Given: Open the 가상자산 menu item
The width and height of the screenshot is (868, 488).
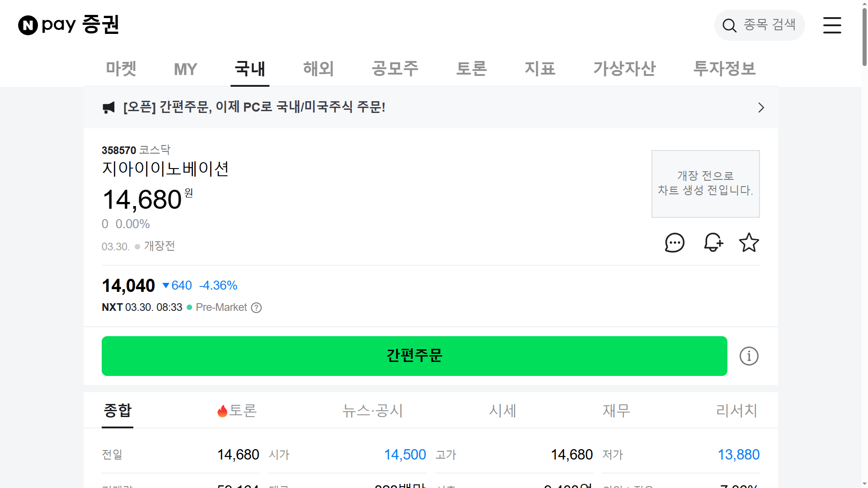Looking at the screenshot, I should [624, 69].
